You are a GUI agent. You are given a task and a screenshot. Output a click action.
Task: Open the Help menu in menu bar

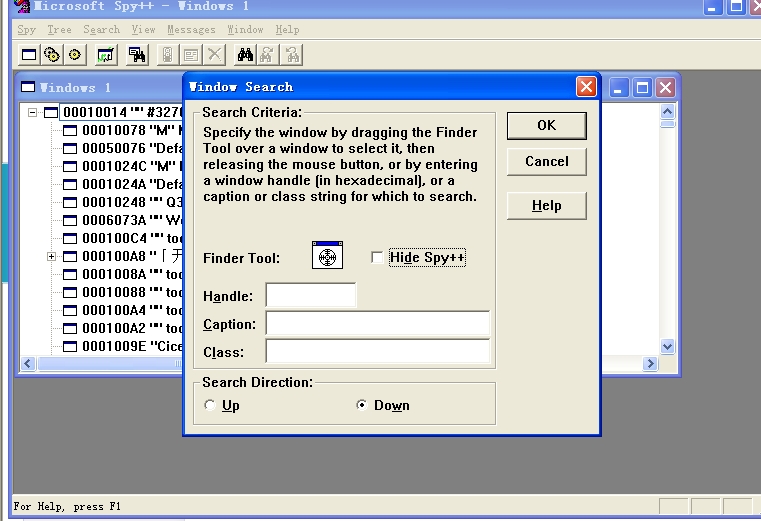pos(287,30)
